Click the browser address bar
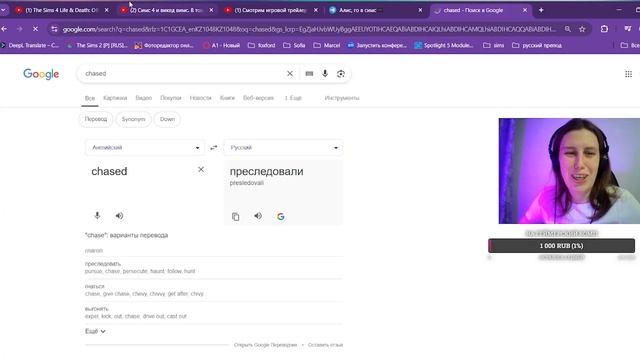 (309, 29)
